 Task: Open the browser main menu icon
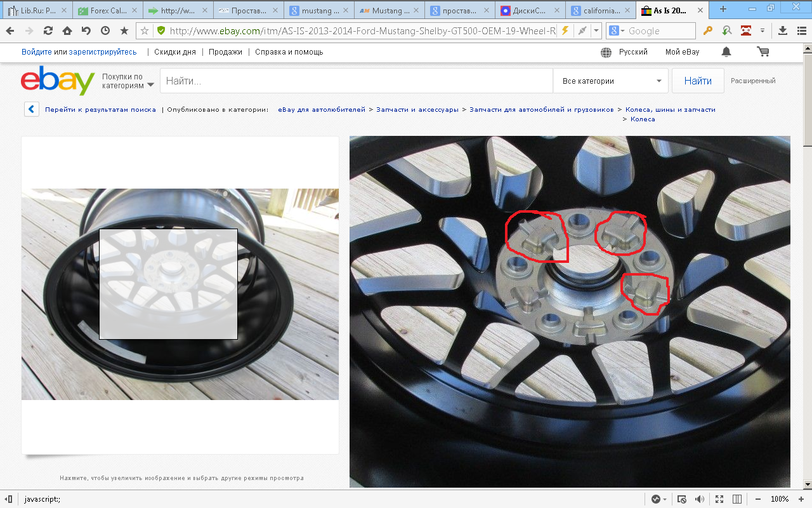coord(801,30)
